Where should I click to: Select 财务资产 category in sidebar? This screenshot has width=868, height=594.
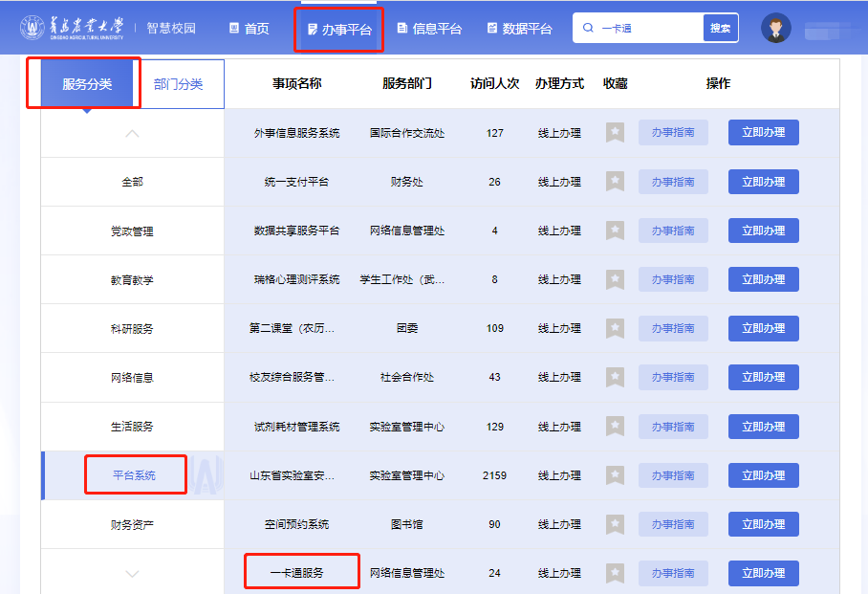click(132, 525)
